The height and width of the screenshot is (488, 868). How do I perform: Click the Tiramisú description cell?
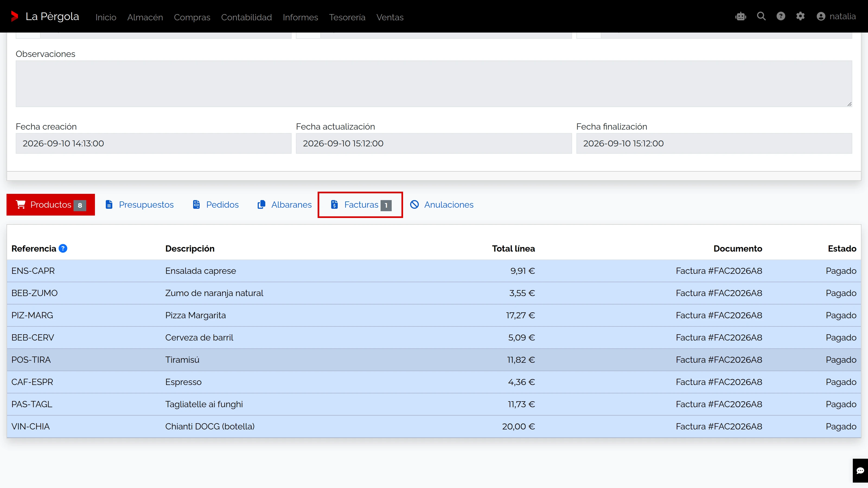click(182, 360)
